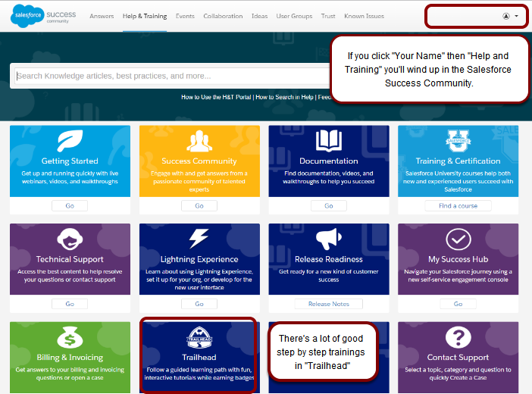532x394 pixels.
Task: Click 'Get answers to your billing' text
Action: coord(70,374)
